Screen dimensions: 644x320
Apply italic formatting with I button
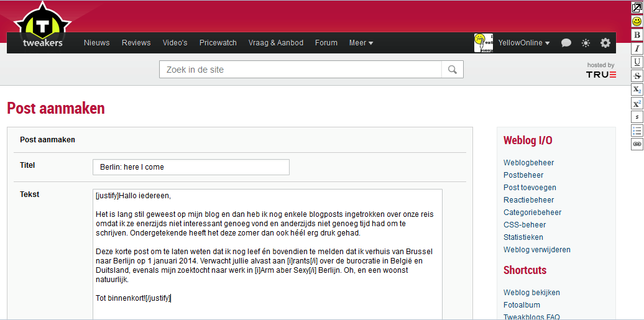point(637,48)
